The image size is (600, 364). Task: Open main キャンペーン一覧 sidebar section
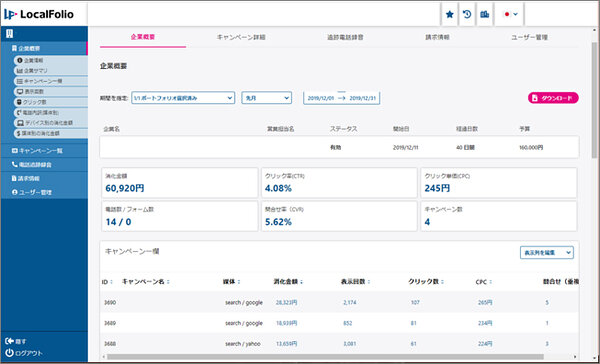(44, 151)
